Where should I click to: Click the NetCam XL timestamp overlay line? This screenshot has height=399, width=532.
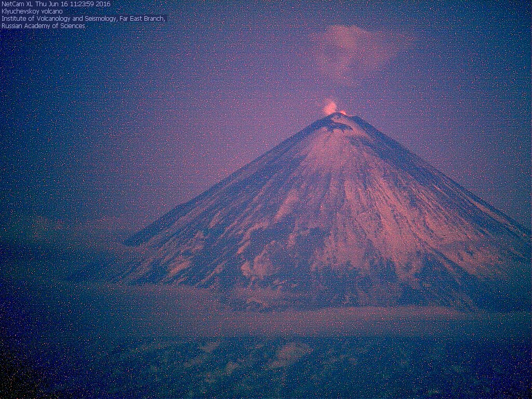[x=56, y=4]
